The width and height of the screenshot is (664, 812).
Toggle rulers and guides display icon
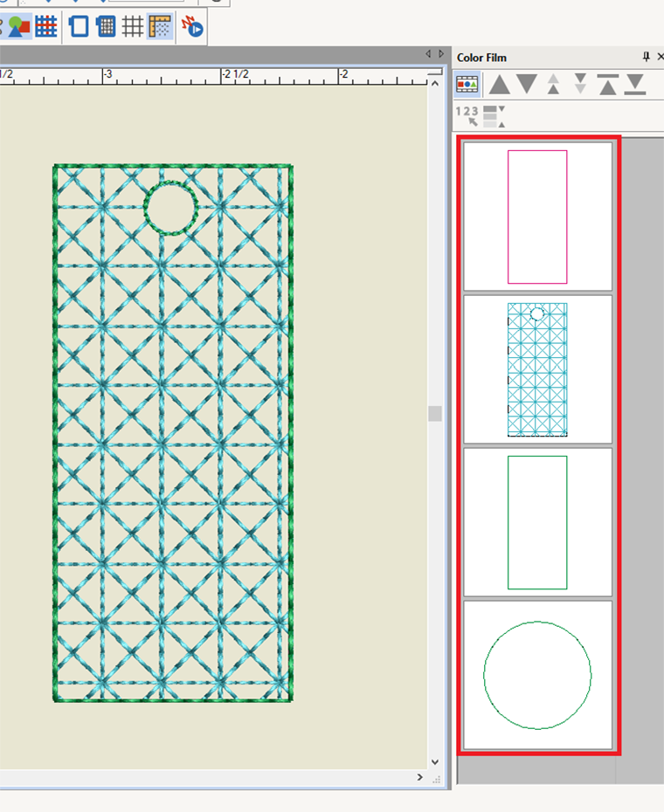(x=160, y=26)
